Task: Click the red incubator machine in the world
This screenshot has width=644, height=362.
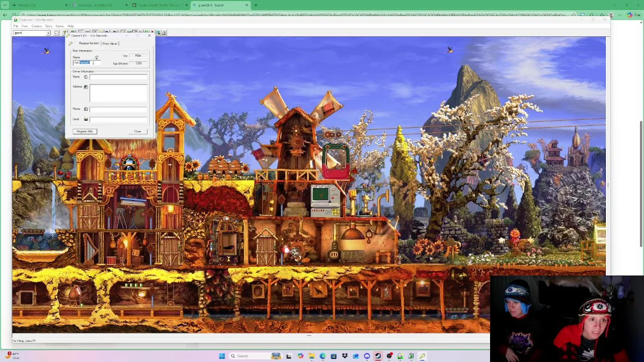Action: coord(336,162)
